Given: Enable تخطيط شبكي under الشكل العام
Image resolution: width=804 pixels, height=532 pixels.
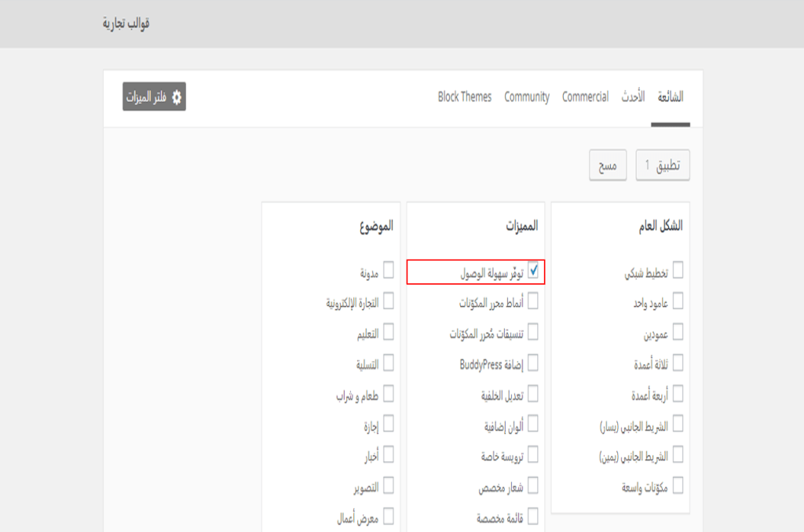Looking at the screenshot, I should coord(679,270).
